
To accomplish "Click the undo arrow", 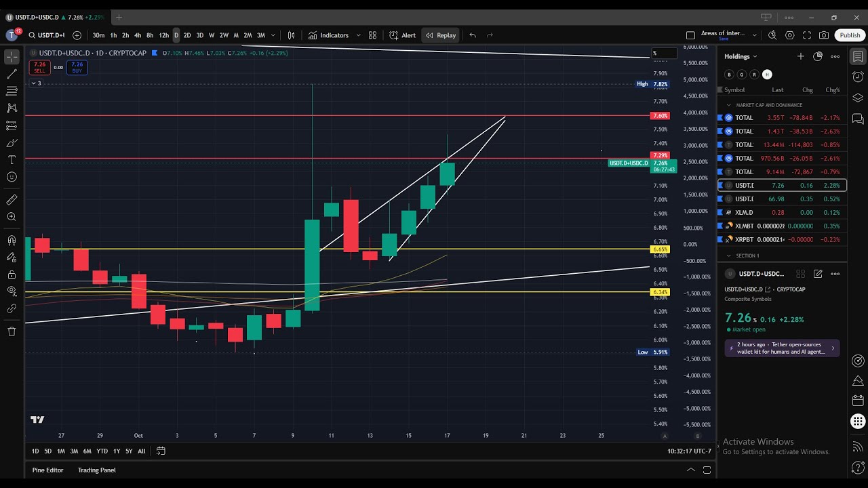I will (473, 35).
